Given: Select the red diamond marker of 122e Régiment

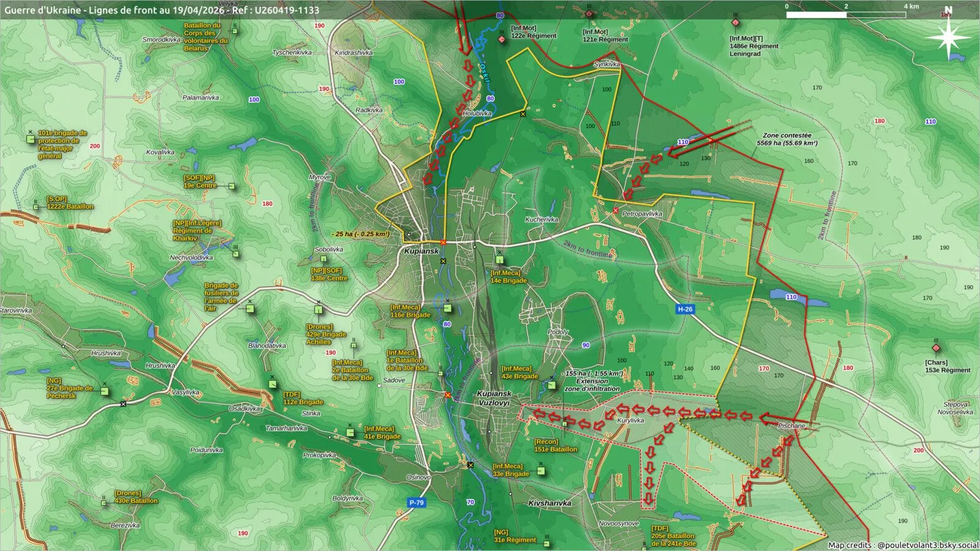Looking at the screenshot, I should click(x=502, y=39).
